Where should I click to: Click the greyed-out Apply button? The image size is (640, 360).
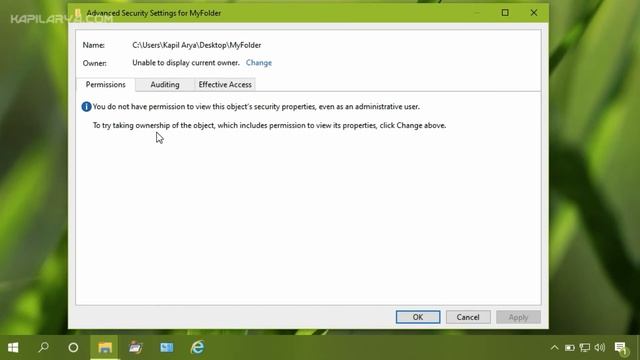coord(518,317)
